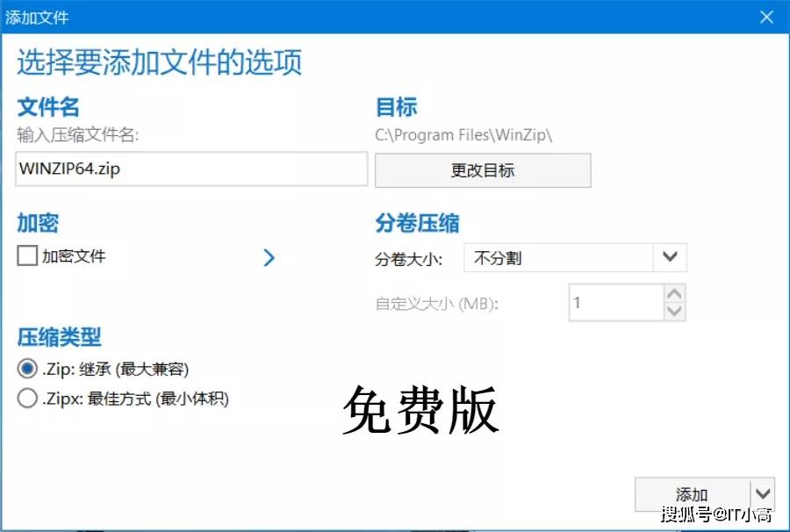
Task: Decrease custom size using the down stepper arrow
Action: click(x=673, y=310)
